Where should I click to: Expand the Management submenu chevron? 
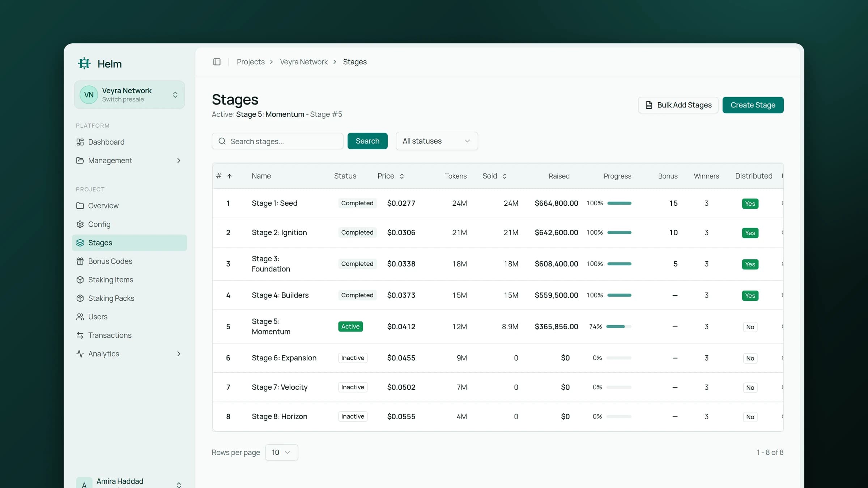coord(179,160)
